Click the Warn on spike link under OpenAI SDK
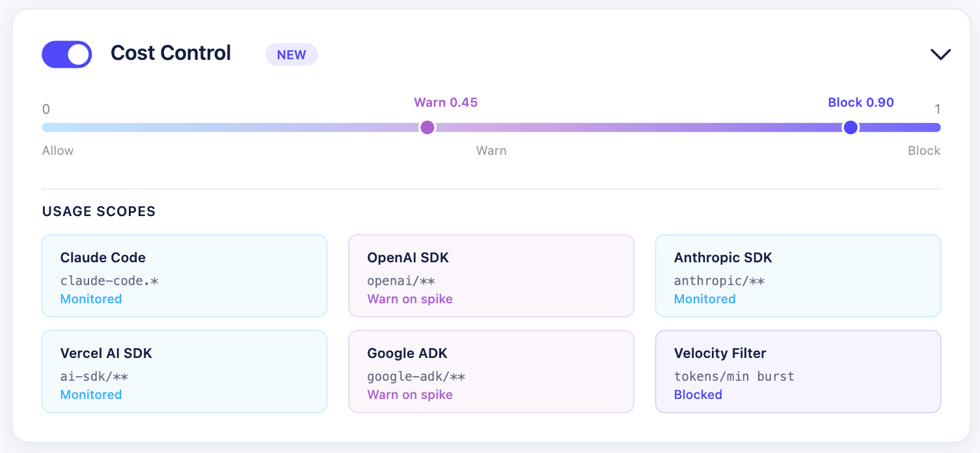The width and height of the screenshot is (980, 453). click(410, 299)
